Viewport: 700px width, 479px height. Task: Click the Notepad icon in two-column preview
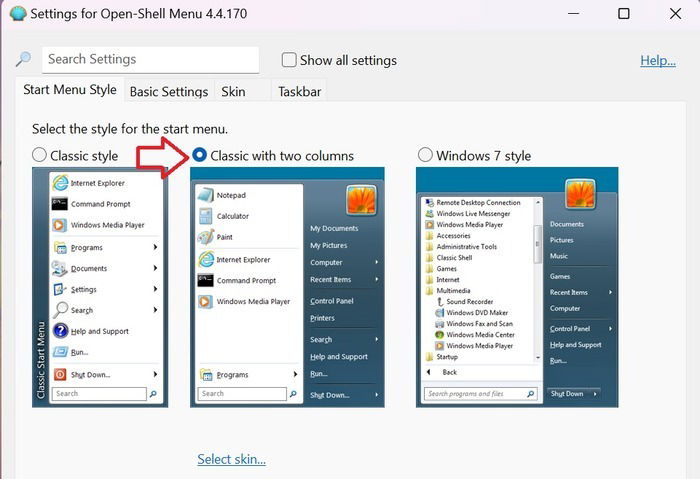click(206, 195)
